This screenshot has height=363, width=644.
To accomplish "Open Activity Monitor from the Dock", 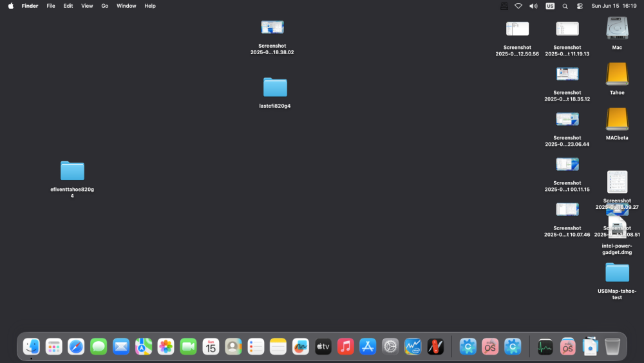I will (x=545, y=346).
